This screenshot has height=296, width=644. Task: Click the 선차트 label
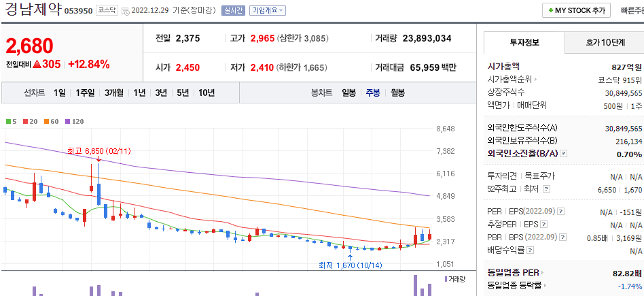point(34,93)
